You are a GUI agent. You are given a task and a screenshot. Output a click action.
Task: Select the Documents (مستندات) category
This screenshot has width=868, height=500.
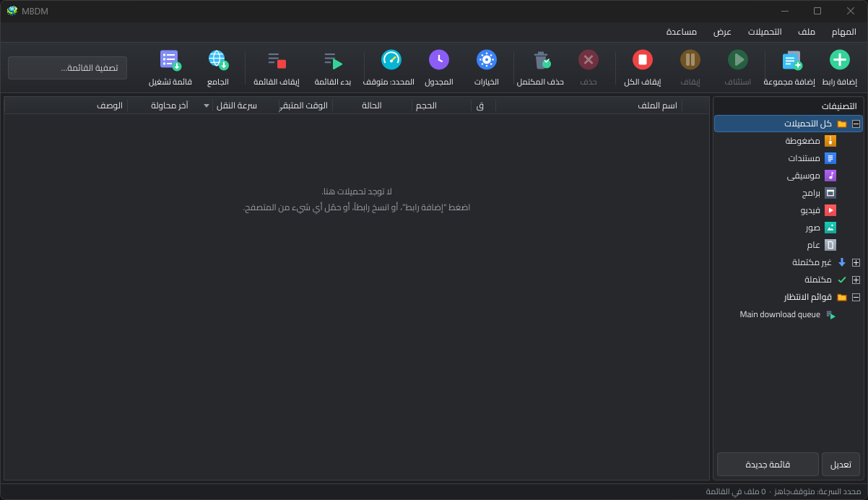(x=788, y=158)
